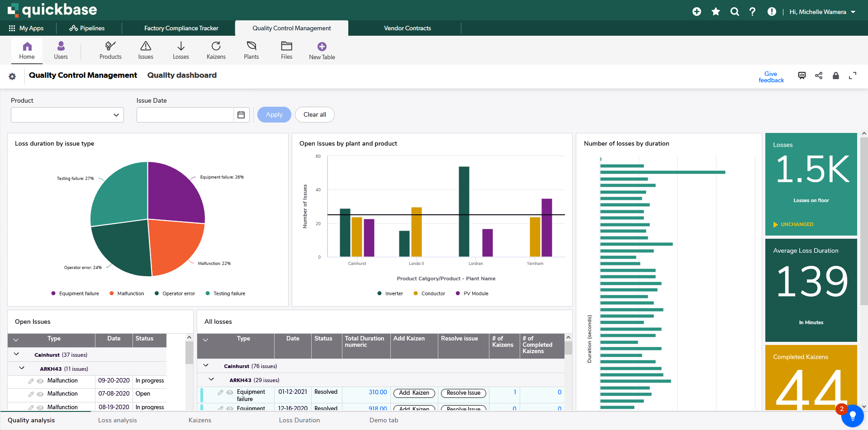The image size is (868, 430).
Task: Click the Plants leaf icon
Action: tap(251, 46)
